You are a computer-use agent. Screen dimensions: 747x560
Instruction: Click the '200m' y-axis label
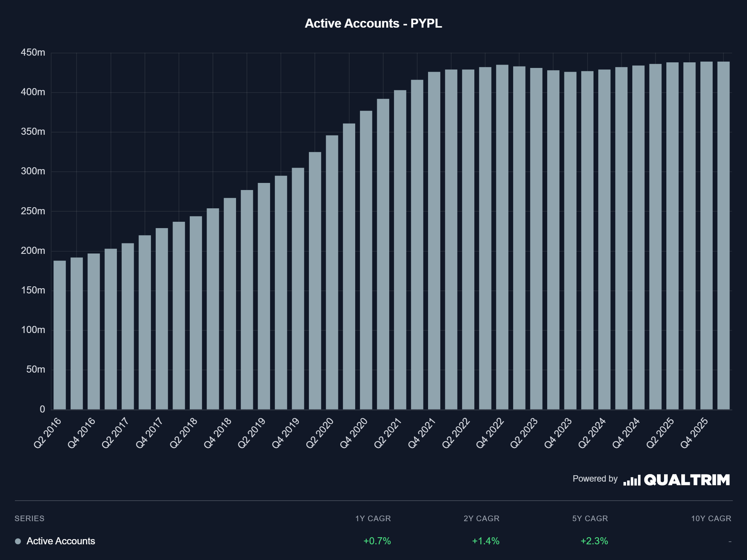tap(33, 251)
